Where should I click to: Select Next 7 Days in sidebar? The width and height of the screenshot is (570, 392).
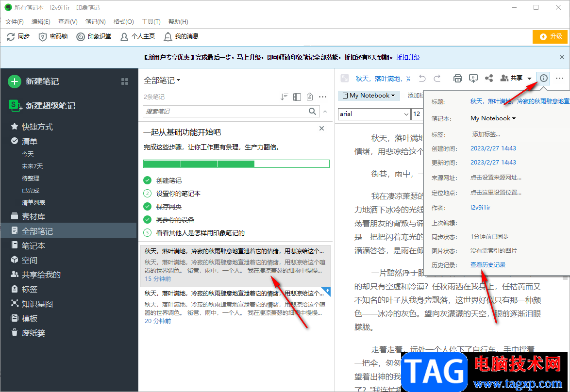click(33, 166)
